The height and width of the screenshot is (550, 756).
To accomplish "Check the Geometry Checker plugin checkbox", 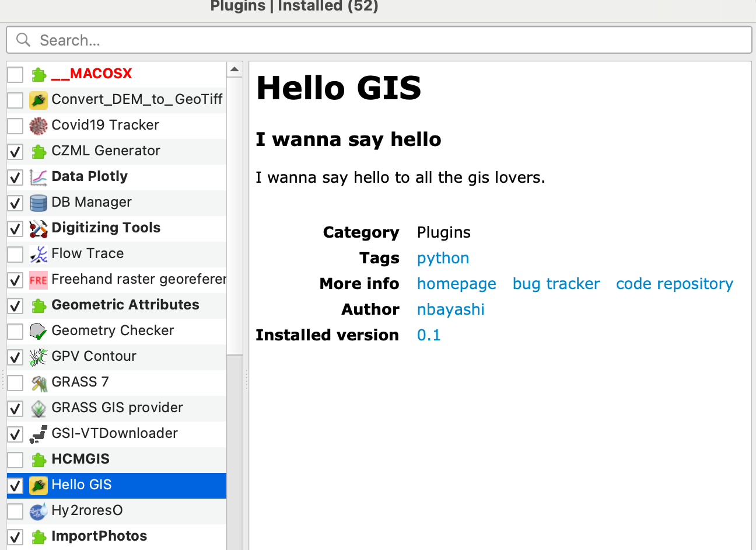I will pos(15,330).
